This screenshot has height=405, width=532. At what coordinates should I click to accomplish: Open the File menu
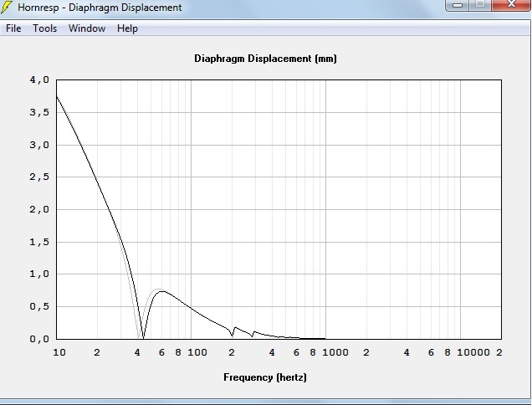click(13, 28)
